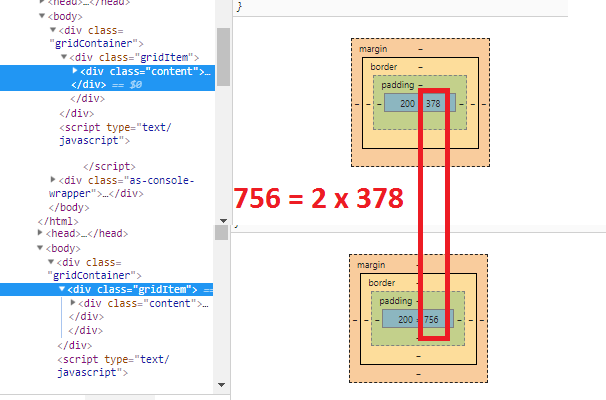Select script type text/javascript node in lower tree
The height and width of the screenshot is (400, 606).
coord(113,366)
